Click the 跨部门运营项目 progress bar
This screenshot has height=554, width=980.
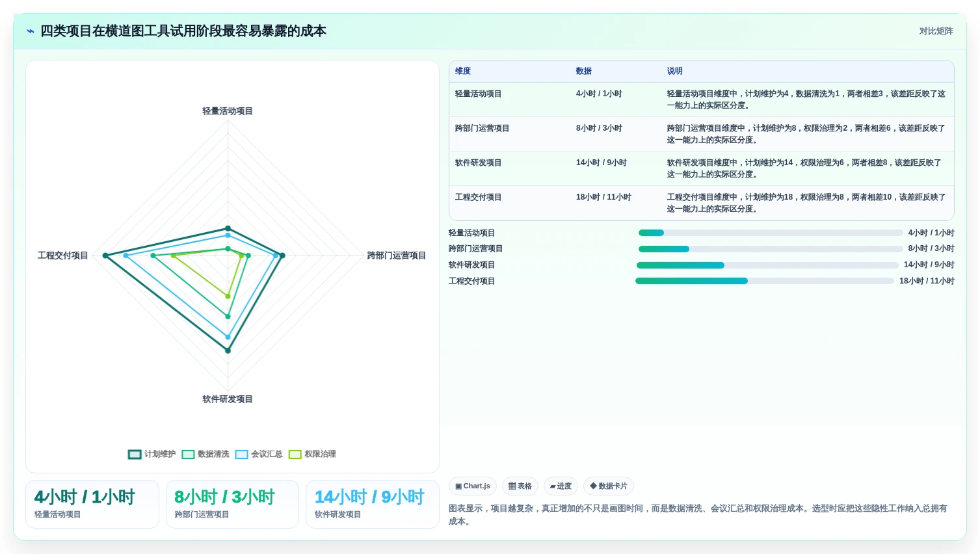tap(771, 249)
